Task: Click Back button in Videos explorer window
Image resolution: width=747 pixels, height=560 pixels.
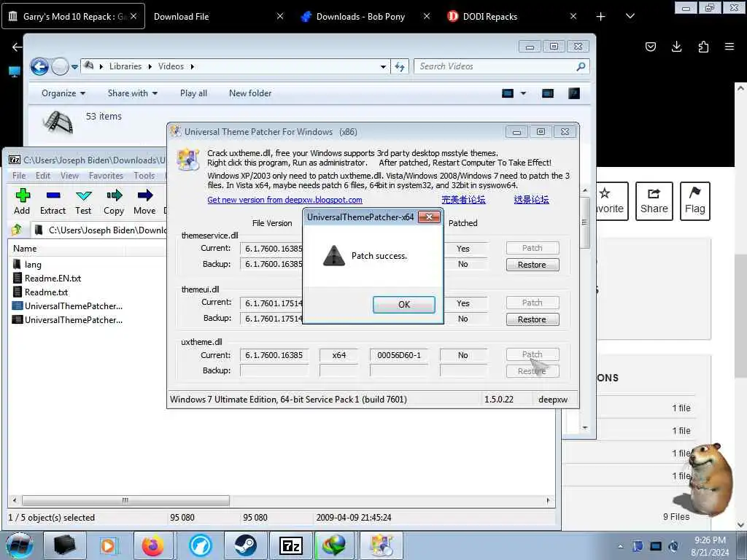Action: 39,66
